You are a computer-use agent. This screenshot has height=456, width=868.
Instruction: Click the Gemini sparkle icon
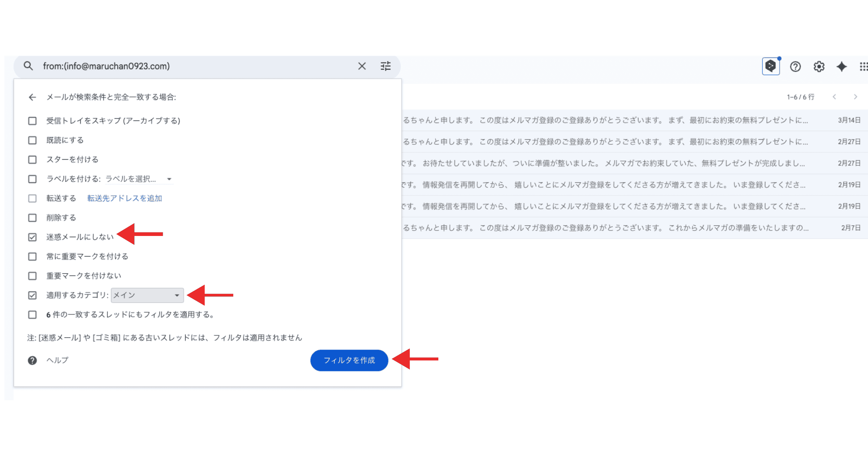point(842,67)
